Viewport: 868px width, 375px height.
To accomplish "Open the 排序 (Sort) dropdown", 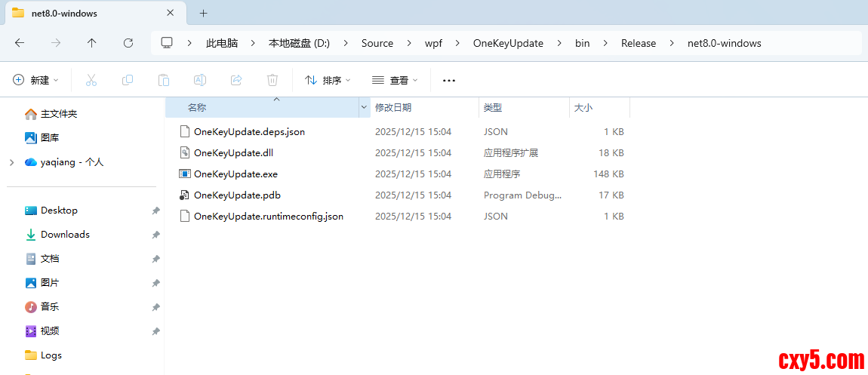I will (x=328, y=80).
